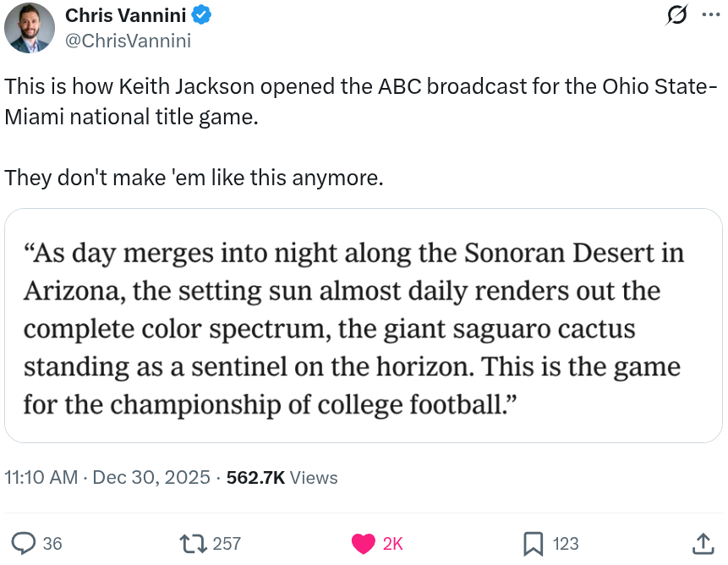728x565 pixels.
Task: Click the 36 replies count
Action: tap(52, 543)
